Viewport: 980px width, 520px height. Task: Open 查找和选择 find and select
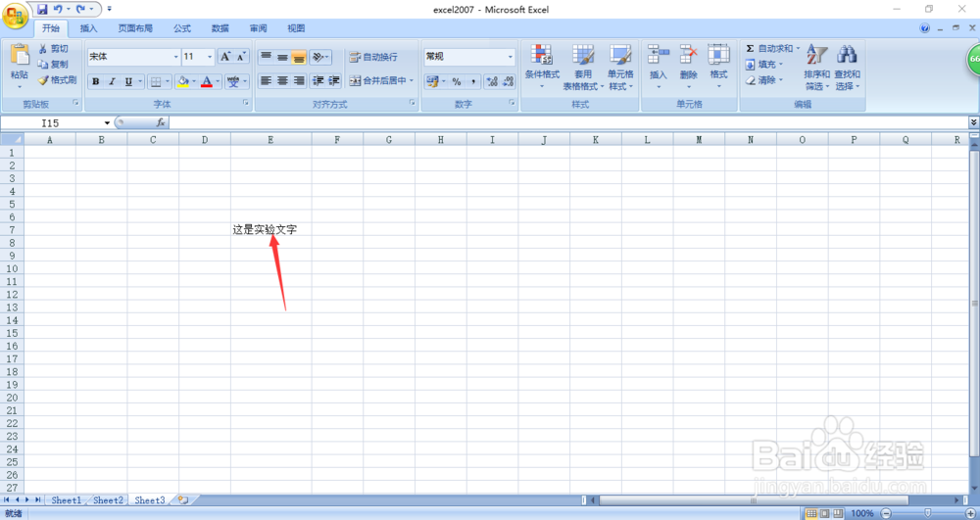point(847,69)
